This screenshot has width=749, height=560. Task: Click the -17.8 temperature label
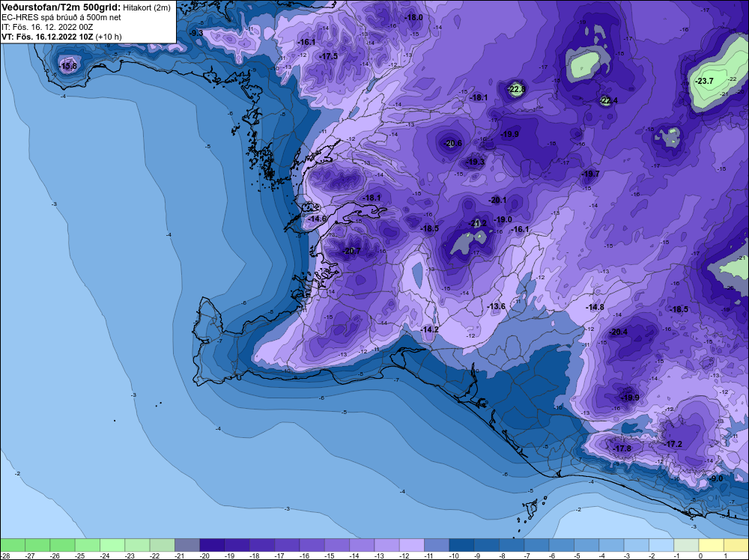(x=622, y=448)
